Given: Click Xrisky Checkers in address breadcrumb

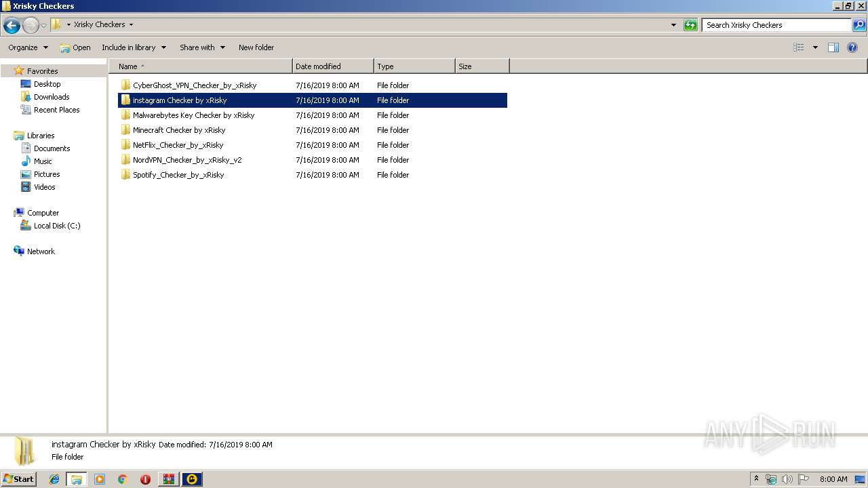Looking at the screenshot, I should (99, 24).
